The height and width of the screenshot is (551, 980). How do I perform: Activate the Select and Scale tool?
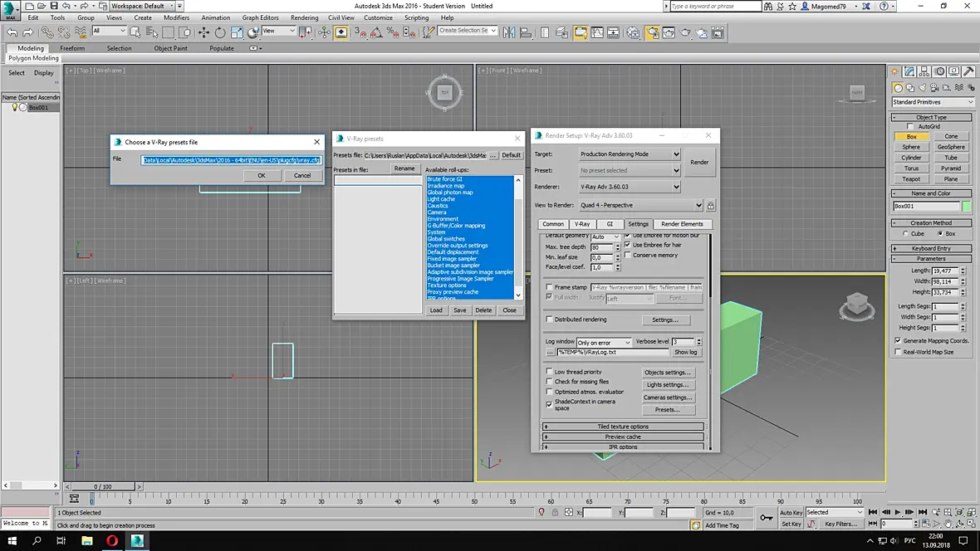237,32
